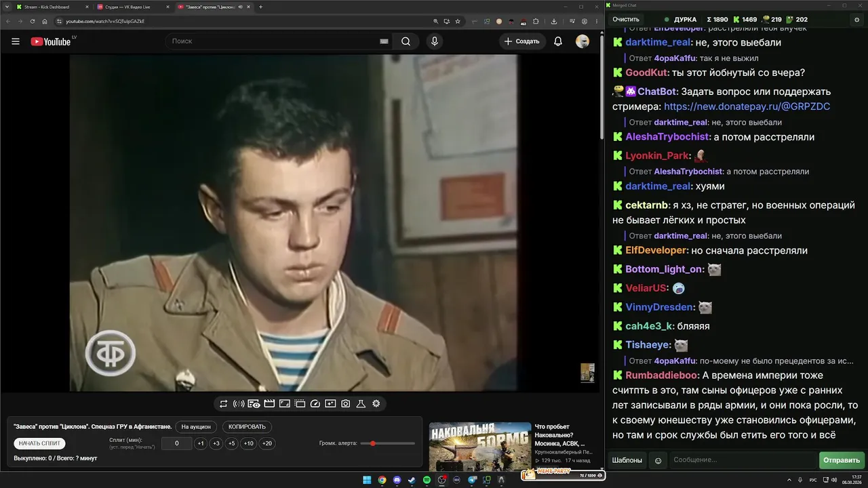Click username darktime_real saying 'хуями'
Image resolution: width=868 pixels, height=488 pixels.
pyautogui.click(x=658, y=186)
